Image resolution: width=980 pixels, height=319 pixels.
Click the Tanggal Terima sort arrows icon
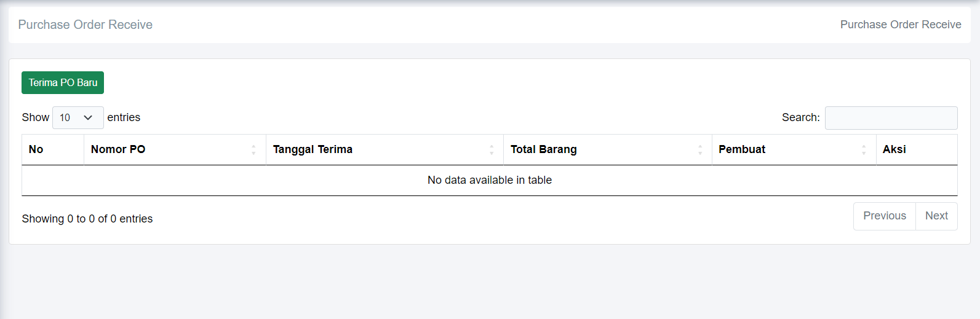tap(492, 150)
